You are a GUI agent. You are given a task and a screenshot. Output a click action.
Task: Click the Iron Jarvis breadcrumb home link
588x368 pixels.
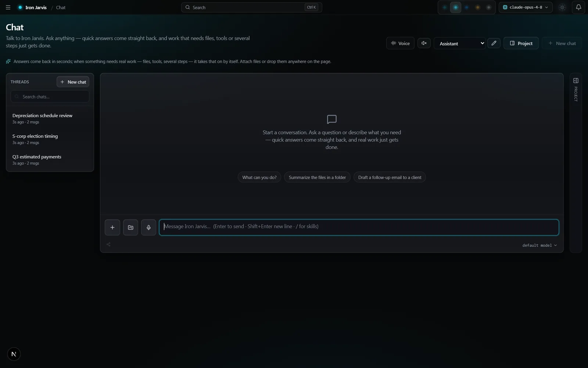[32, 7]
